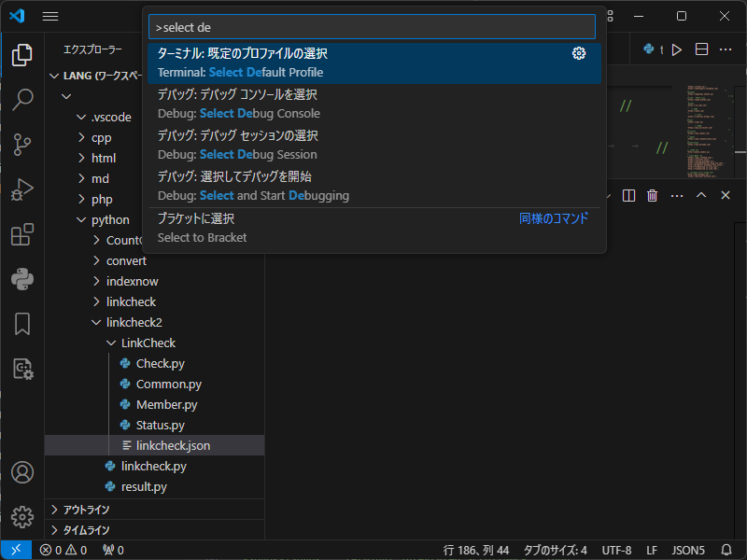This screenshot has height=560, width=747.
Task: Expand the html folder
Action: [81, 158]
